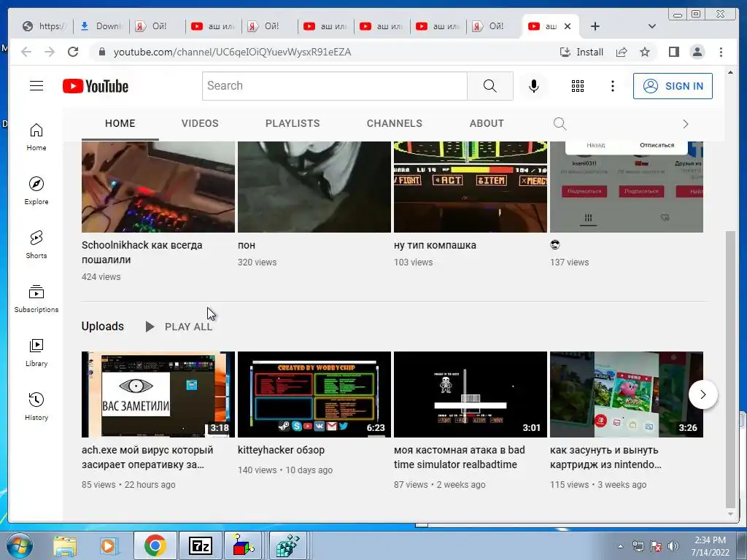Start voice search with microphone icon
The image size is (747, 560).
point(533,86)
